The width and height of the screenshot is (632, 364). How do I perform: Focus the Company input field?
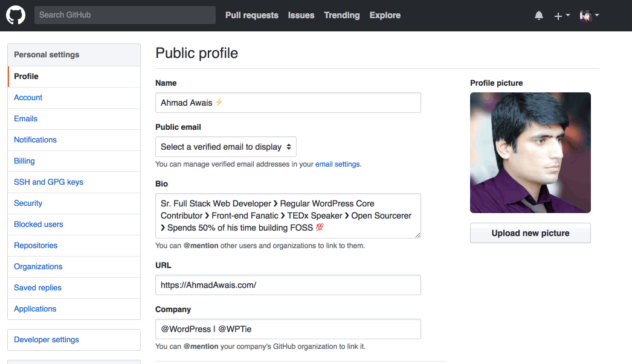[x=288, y=329]
